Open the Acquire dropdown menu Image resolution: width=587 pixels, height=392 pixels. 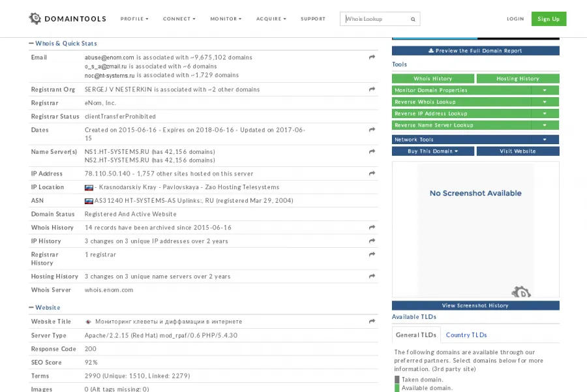click(271, 19)
